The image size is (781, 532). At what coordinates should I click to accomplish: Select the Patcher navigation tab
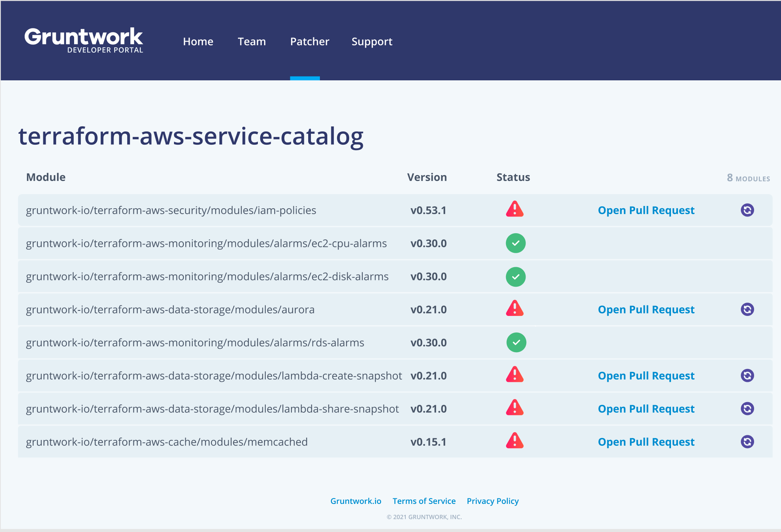pos(309,42)
